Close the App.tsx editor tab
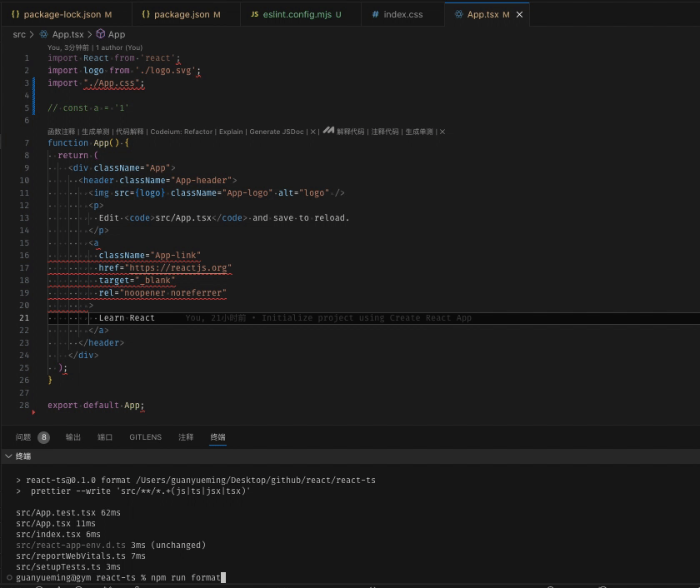700x588 pixels. tap(519, 13)
